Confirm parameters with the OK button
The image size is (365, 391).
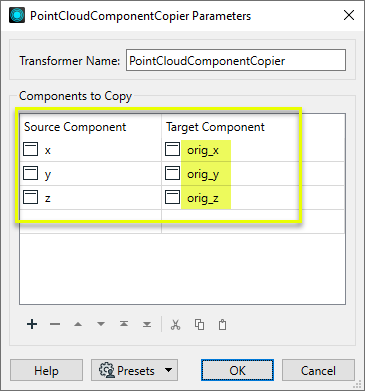237,370
